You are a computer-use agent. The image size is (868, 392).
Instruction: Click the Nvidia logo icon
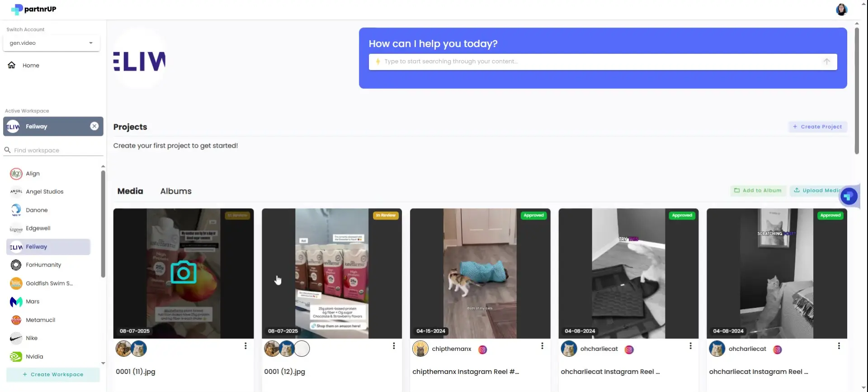click(16, 357)
